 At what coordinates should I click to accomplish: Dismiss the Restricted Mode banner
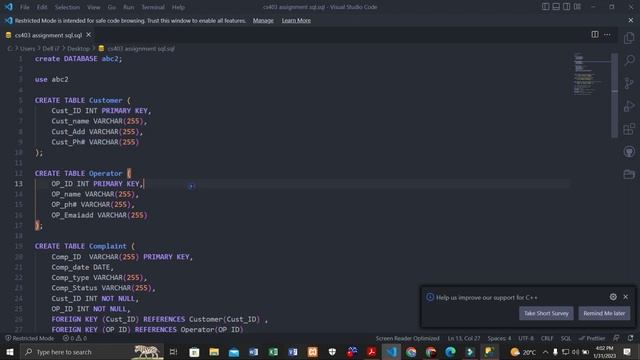(631, 20)
